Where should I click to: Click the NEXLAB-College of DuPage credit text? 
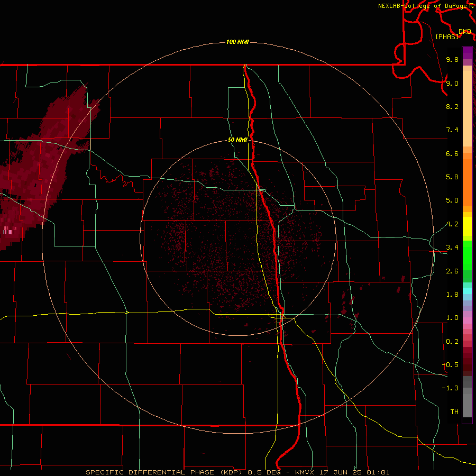coord(423,6)
